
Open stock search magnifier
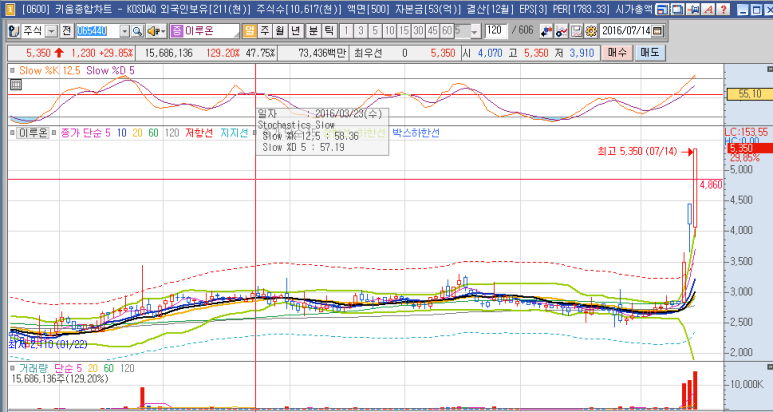pyautogui.click(x=137, y=32)
